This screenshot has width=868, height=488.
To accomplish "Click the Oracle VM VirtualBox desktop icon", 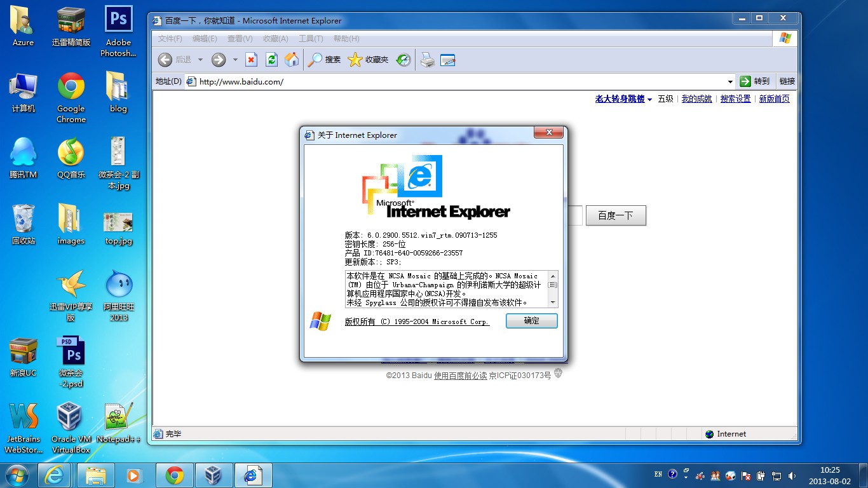I will [71, 428].
